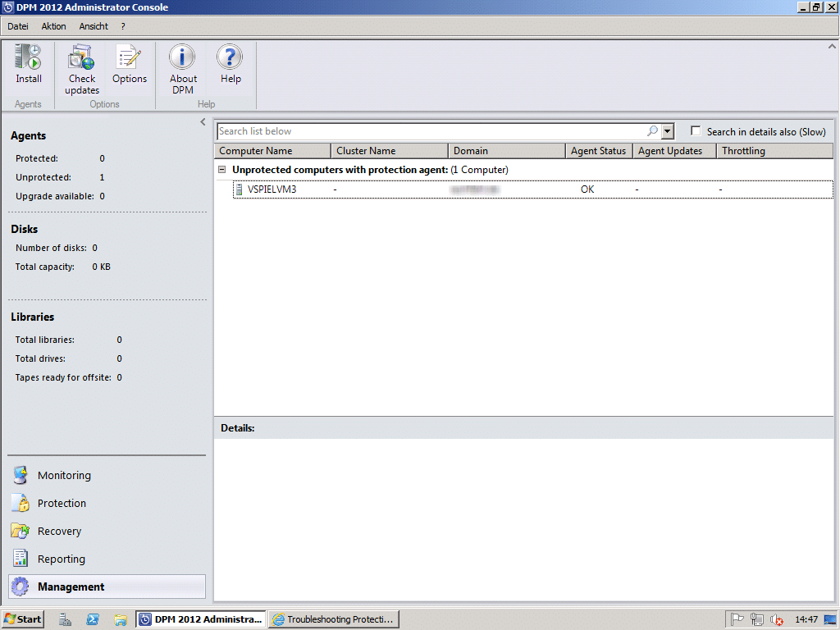Click the Agents heading in sidebar
Viewport: 840px width, 630px height.
coord(29,135)
